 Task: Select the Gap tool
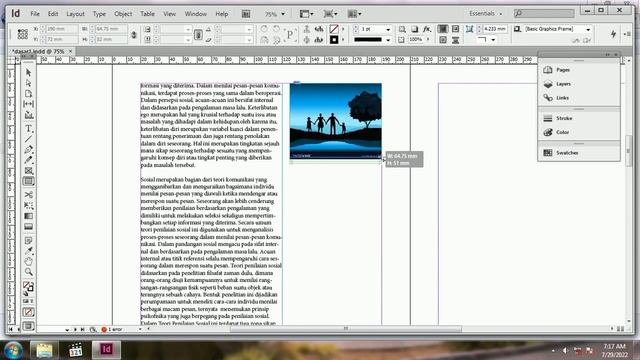pos(28,104)
